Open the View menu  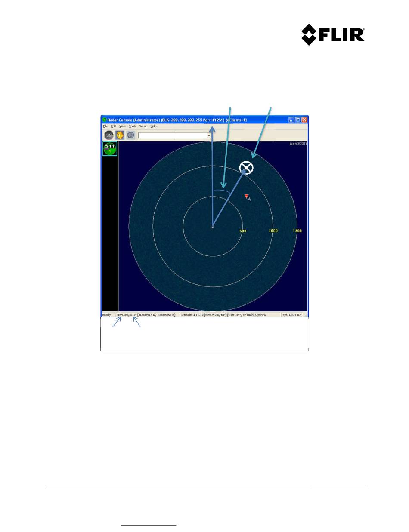tap(123, 126)
